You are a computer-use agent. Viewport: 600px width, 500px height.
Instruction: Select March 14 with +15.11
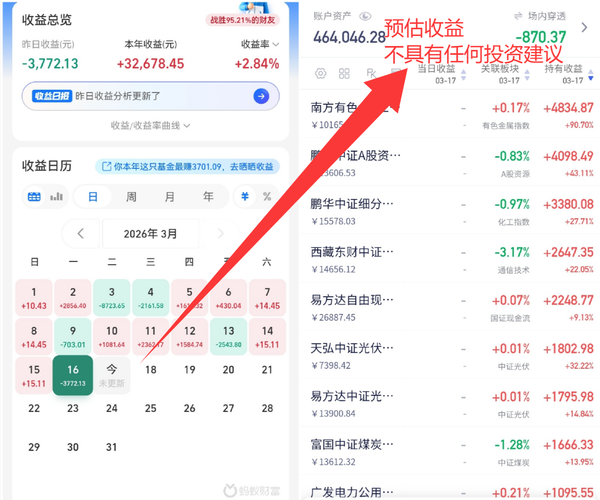pos(267,337)
